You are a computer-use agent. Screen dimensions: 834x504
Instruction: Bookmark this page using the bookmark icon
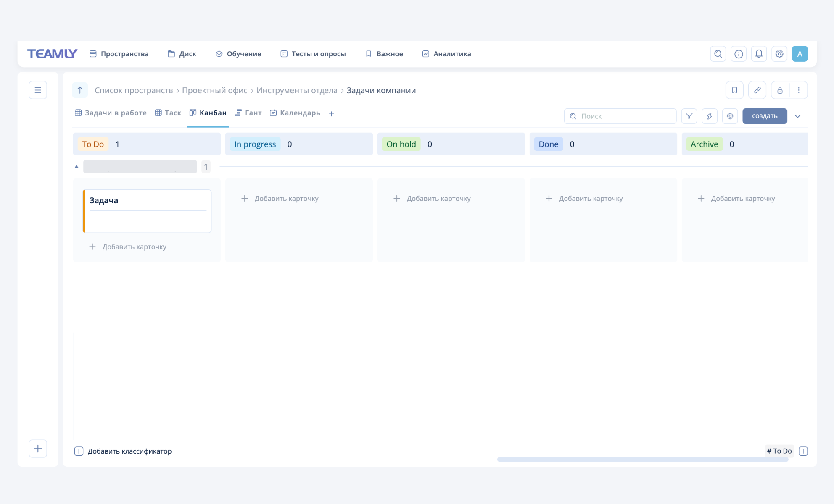734,90
